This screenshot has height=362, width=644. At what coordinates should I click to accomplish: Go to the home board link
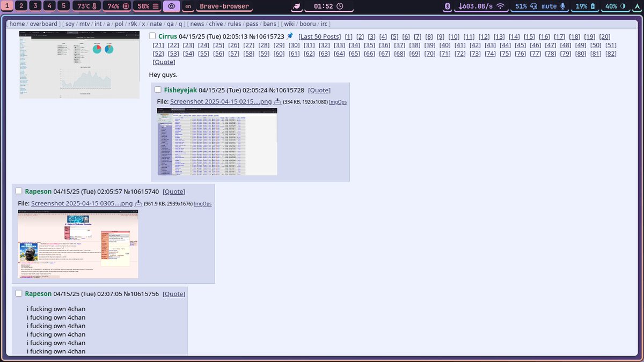pyautogui.click(x=17, y=24)
